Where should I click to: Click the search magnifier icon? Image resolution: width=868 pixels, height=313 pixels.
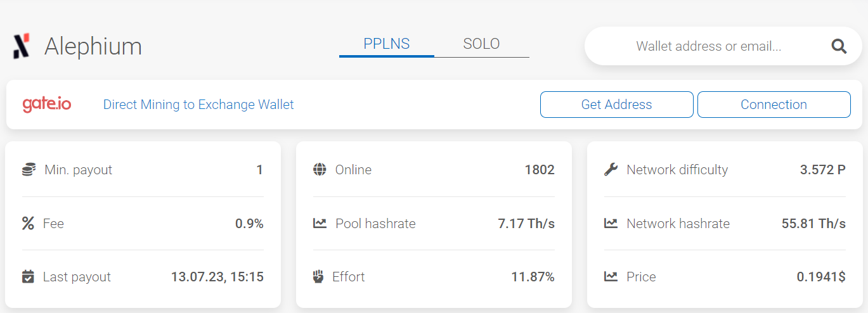[x=839, y=46]
